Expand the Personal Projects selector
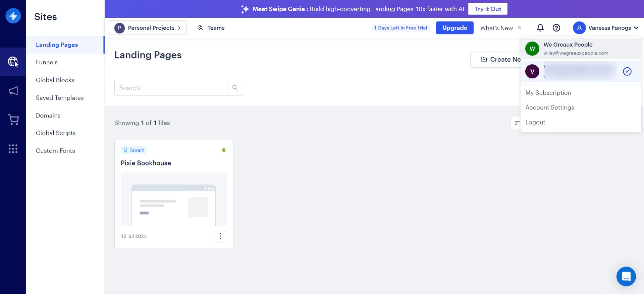Image resolution: width=644 pixels, height=294 pixels. 147,28
